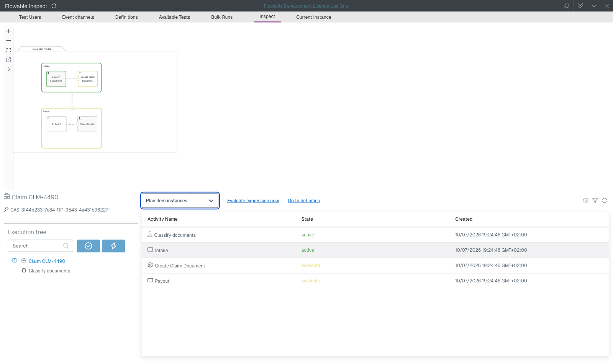Click the available state of Payout row
Screen dimensions: 613x364
(x=311, y=281)
